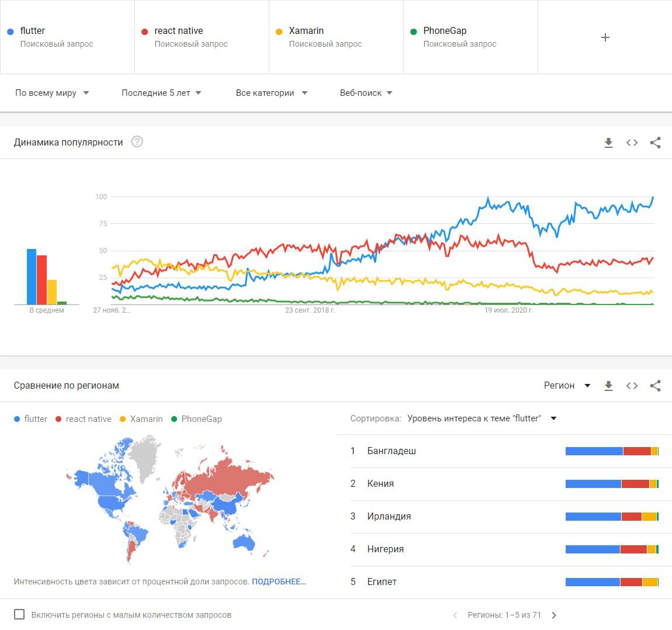
Task: Download the regional comparison data
Action: coord(608,386)
